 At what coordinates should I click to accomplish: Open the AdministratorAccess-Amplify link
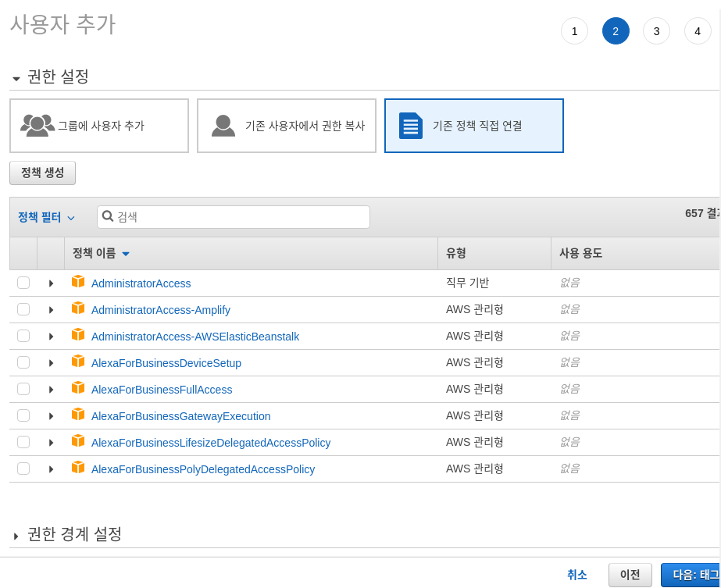click(x=161, y=310)
